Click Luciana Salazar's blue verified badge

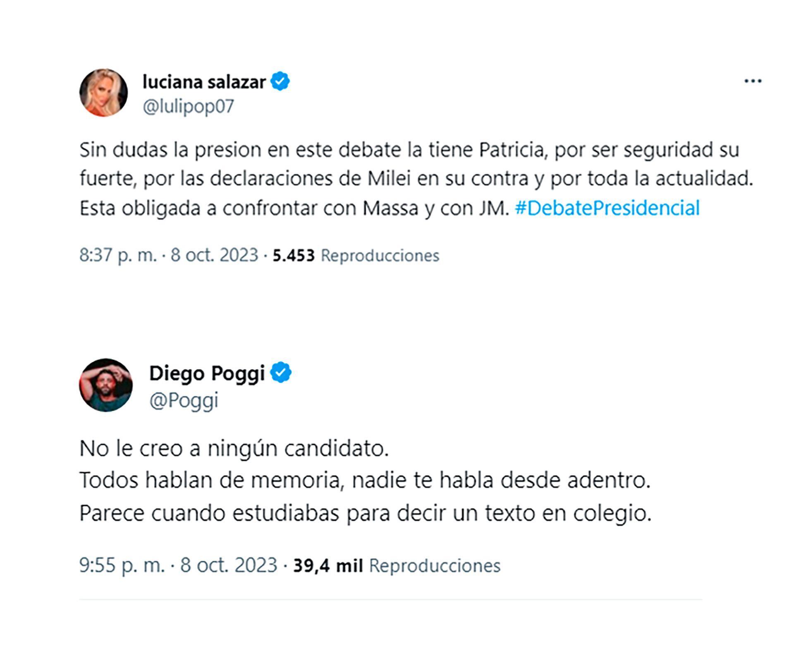point(280,81)
